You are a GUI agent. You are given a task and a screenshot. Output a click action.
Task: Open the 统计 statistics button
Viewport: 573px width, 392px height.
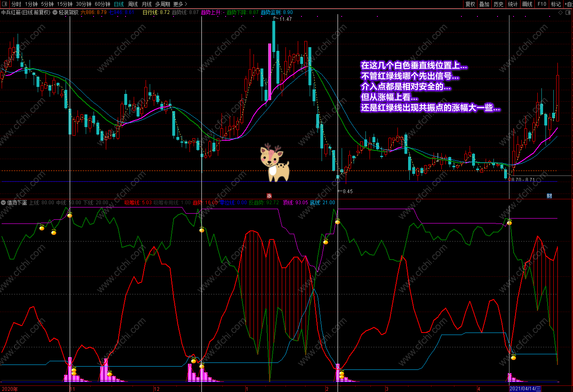click(x=513, y=4)
